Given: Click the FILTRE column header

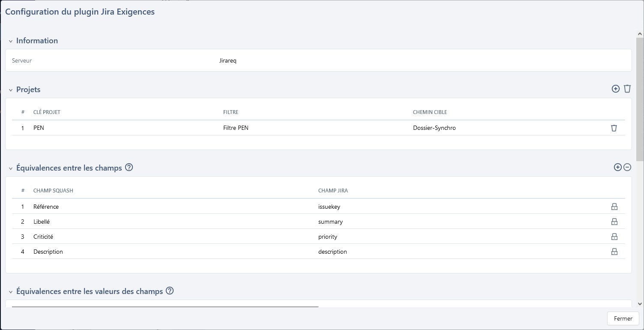Looking at the screenshot, I should pyautogui.click(x=231, y=112).
